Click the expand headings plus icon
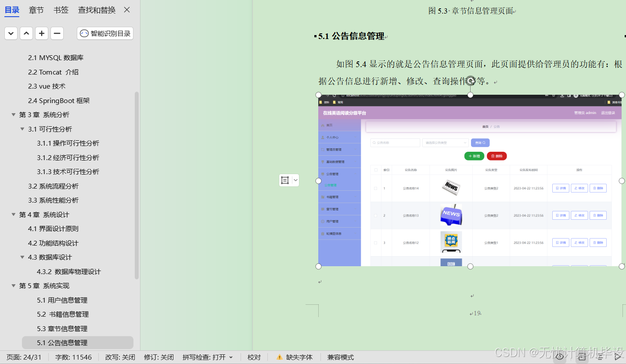The width and height of the screenshot is (626, 364). click(41, 33)
